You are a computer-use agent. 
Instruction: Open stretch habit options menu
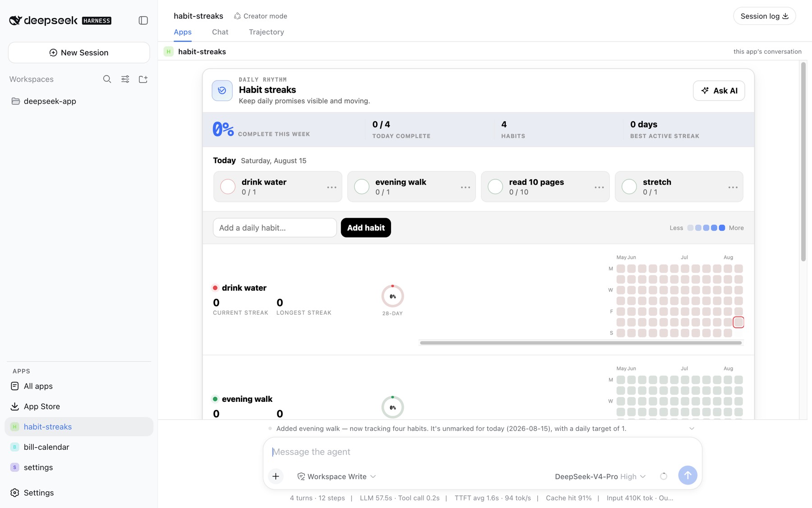point(733,187)
